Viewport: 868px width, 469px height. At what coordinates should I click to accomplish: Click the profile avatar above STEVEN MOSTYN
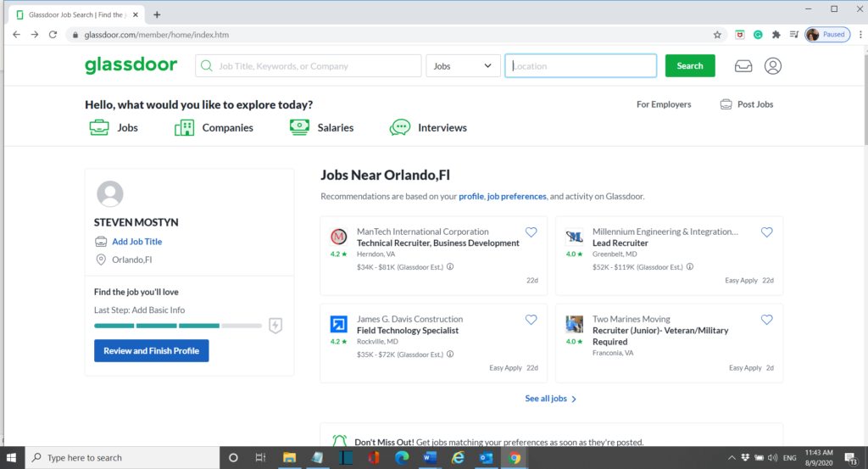pos(110,194)
